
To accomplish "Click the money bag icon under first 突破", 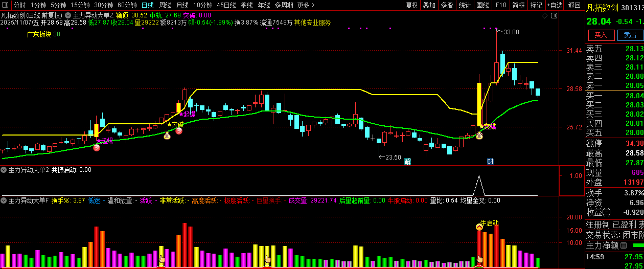I will coord(167,136).
